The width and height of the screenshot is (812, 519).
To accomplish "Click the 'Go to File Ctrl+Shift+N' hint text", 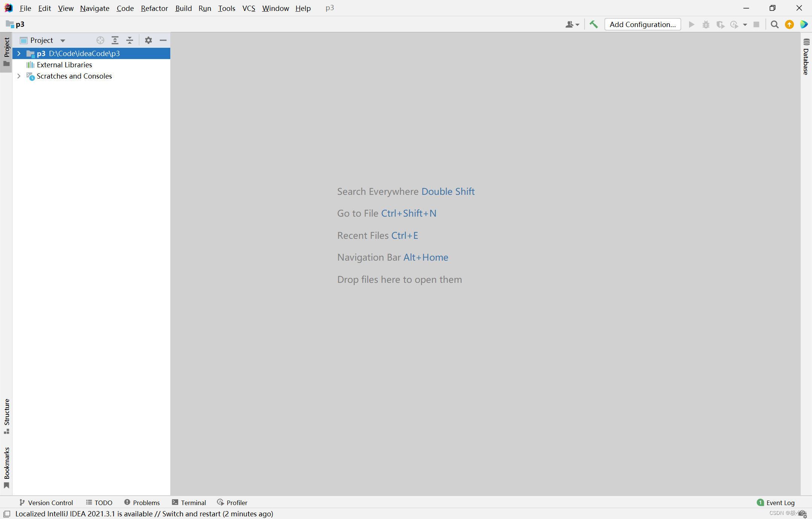I will pyautogui.click(x=386, y=213).
